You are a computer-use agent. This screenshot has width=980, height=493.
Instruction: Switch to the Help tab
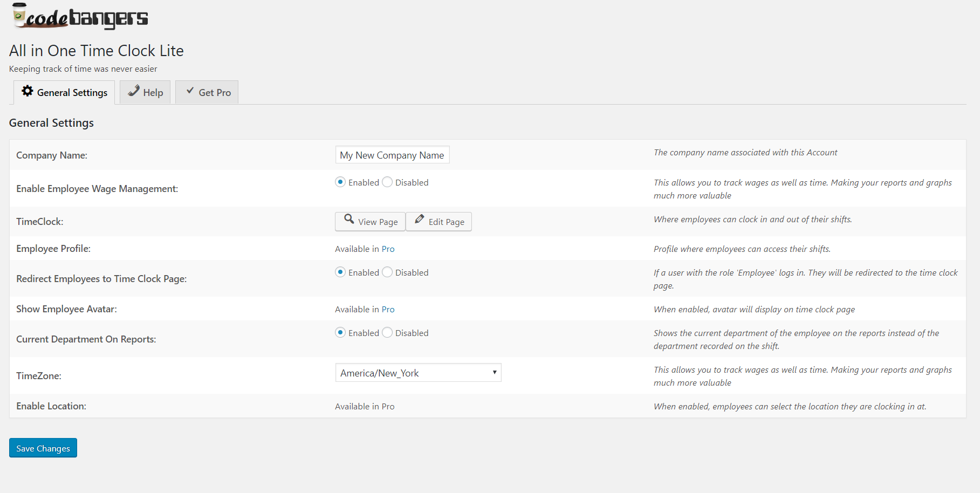[145, 92]
